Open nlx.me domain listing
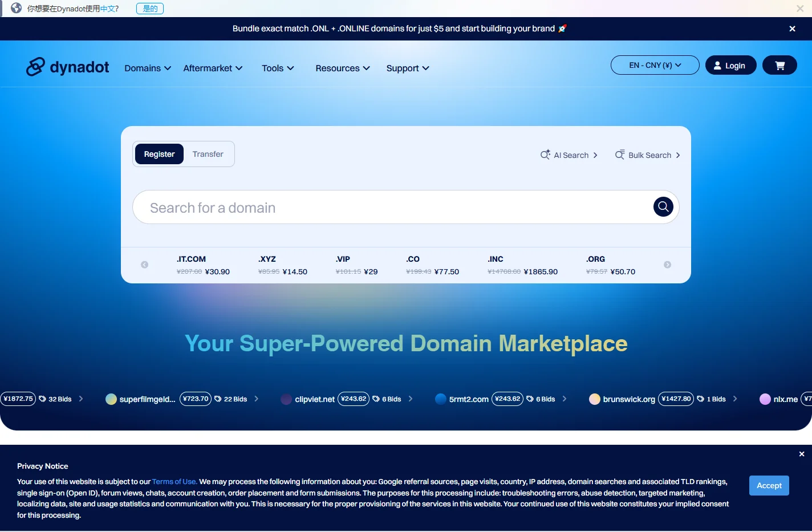The image size is (812, 532). tap(786, 399)
